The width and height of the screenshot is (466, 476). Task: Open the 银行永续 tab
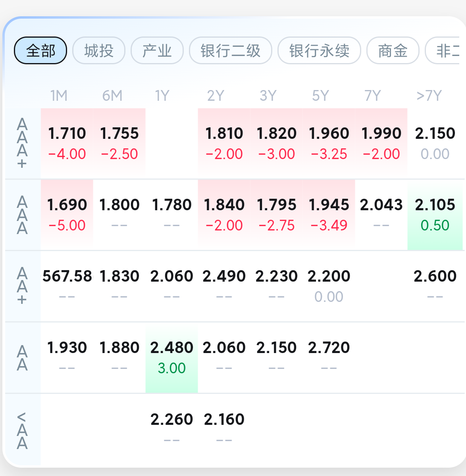coord(319,50)
